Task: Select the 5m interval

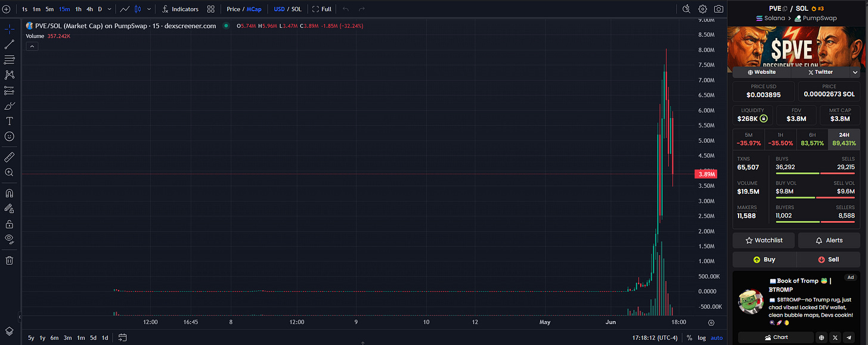Action: click(x=49, y=9)
